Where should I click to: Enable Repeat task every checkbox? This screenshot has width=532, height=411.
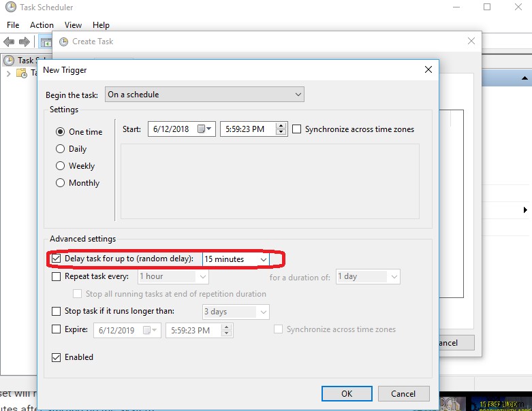click(x=56, y=276)
